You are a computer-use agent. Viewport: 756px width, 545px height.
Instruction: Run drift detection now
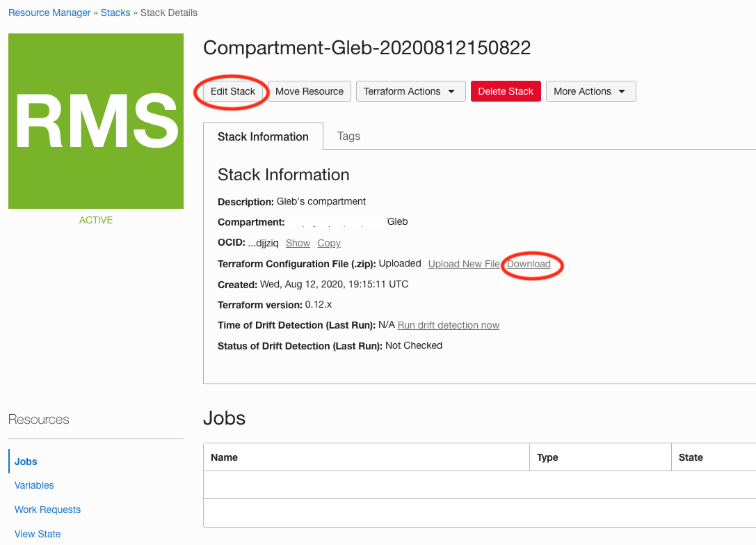pos(448,325)
